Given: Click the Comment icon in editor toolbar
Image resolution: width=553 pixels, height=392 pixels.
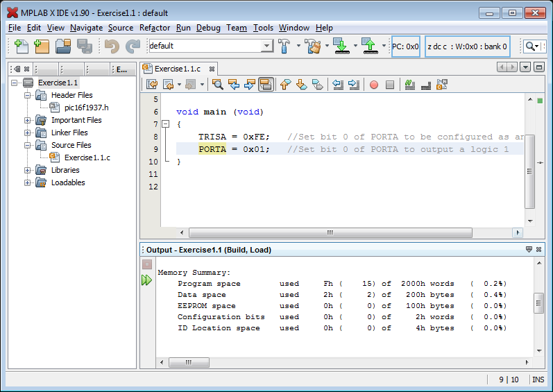Looking at the screenshot, I should pos(410,84).
